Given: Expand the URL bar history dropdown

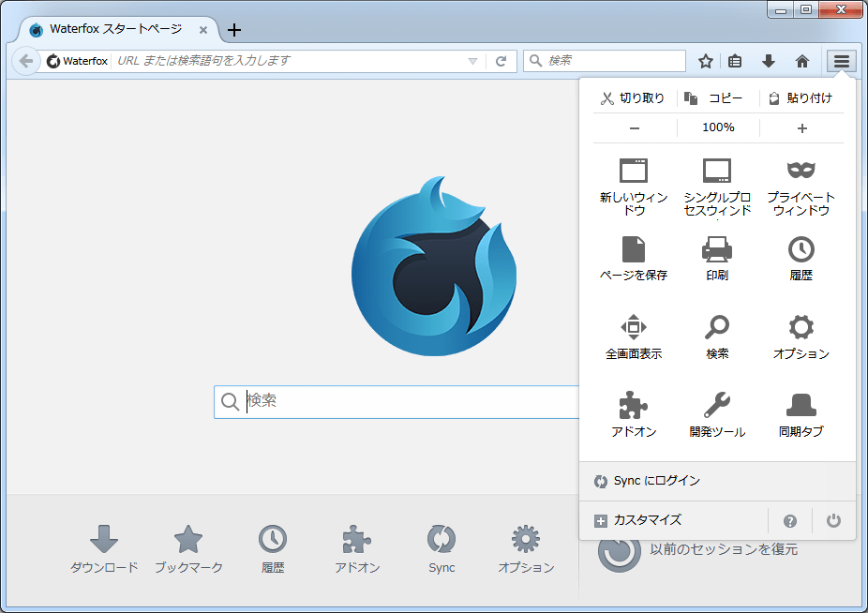Looking at the screenshot, I should click(x=472, y=61).
